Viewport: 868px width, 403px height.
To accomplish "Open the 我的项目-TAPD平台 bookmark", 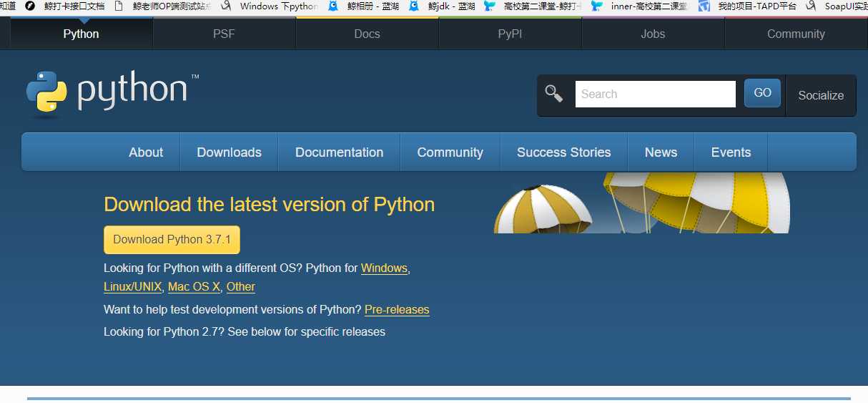I will (x=748, y=6).
